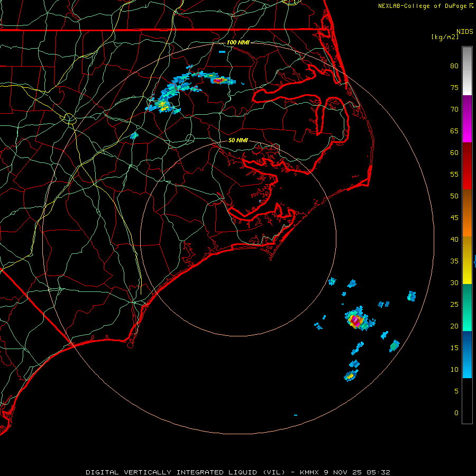Click the 100 NMI range ring label
The height and width of the screenshot is (476, 476).
point(238,42)
